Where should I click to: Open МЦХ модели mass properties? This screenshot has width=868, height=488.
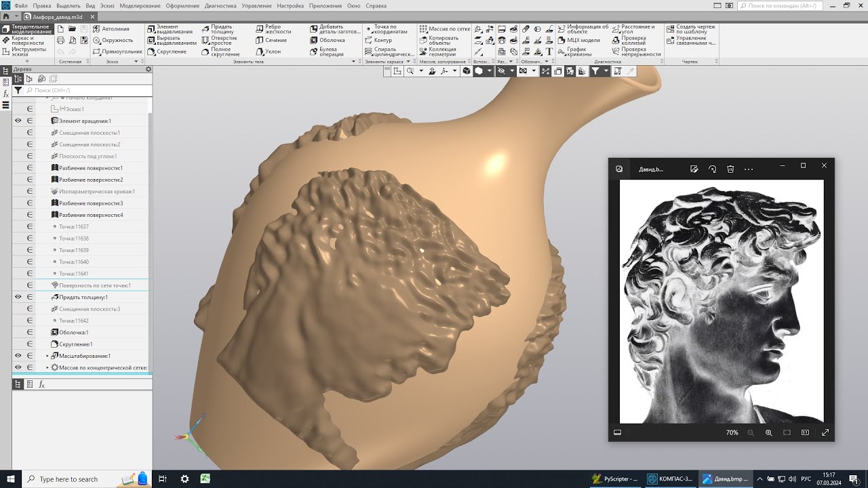(x=579, y=40)
